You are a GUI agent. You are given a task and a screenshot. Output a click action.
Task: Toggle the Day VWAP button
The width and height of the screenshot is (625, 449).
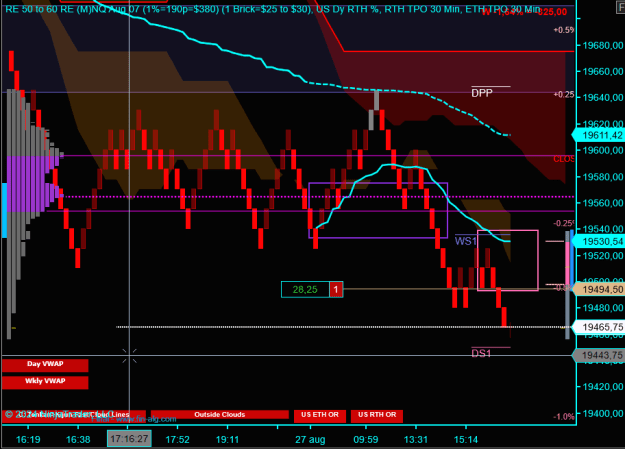tap(45, 365)
